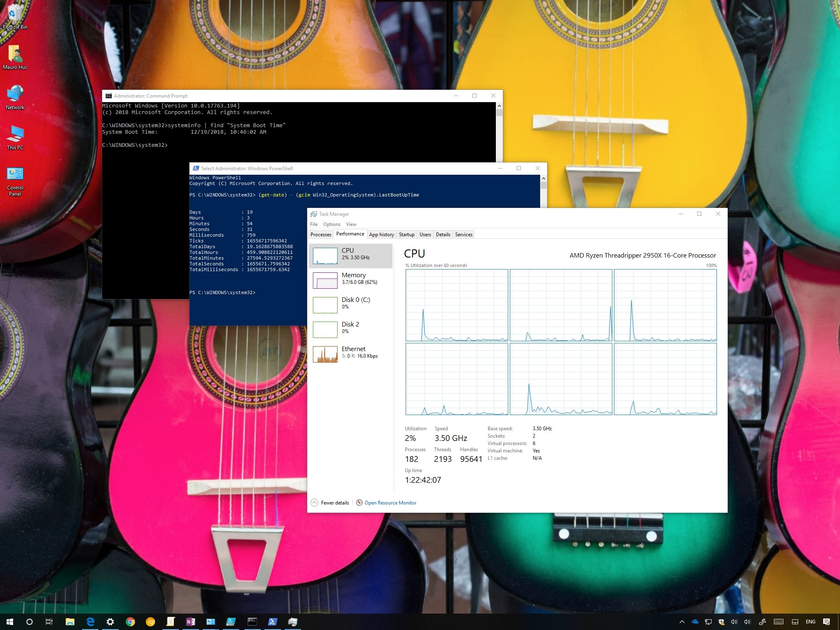Launch Google Chrome from the taskbar

pyautogui.click(x=130, y=622)
